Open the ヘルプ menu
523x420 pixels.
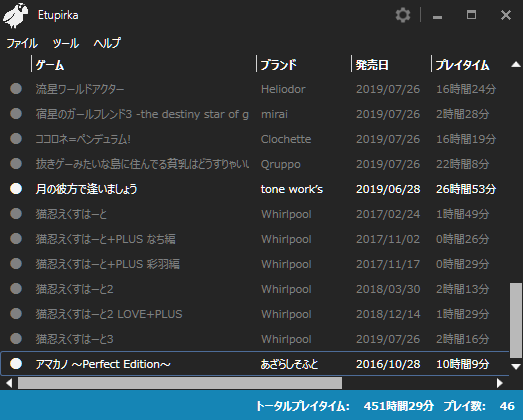click(x=107, y=43)
